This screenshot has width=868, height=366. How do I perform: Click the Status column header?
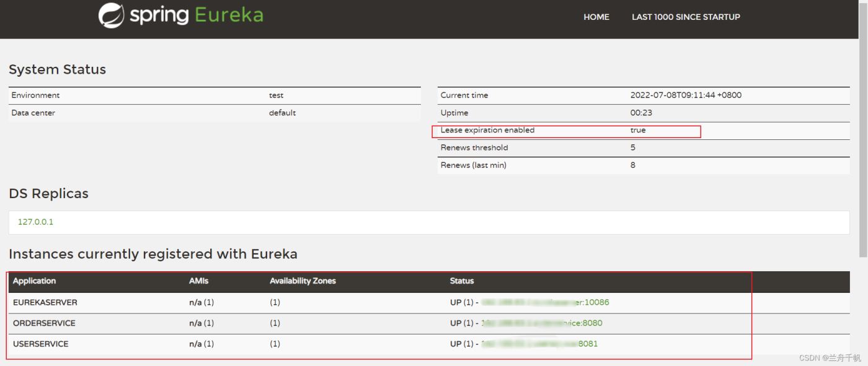point(462,281)
